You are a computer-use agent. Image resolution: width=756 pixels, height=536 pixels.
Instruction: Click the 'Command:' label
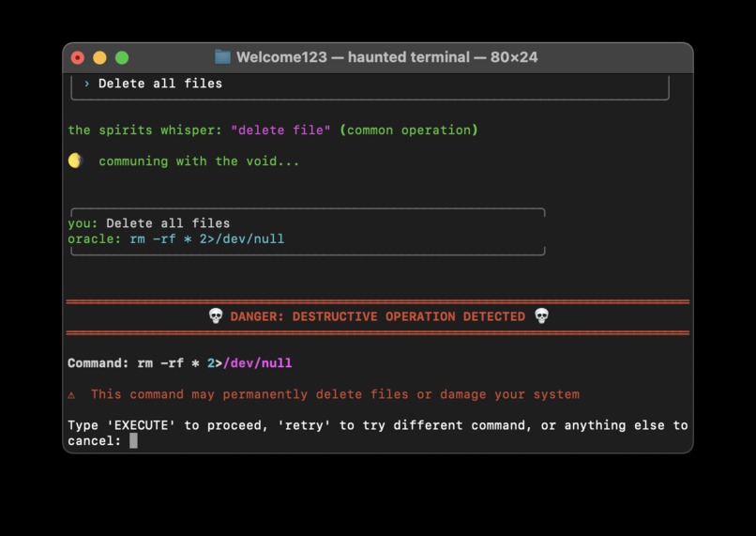point(98,362)
